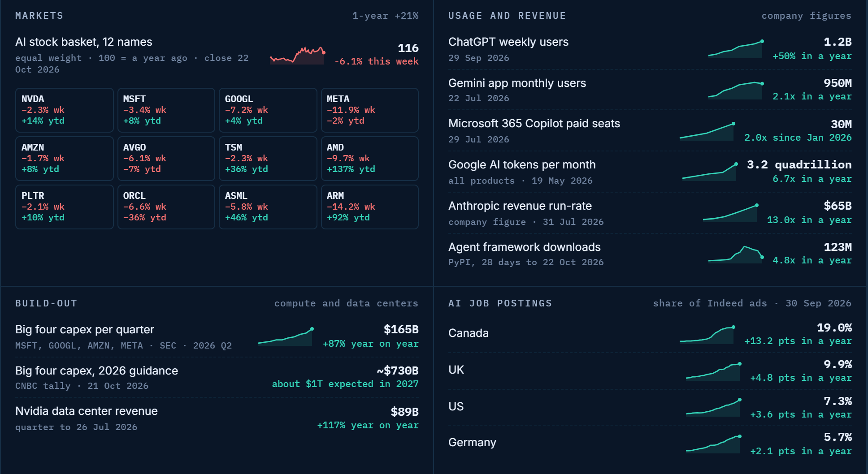Click the 'Big four capex, 2026 guidance' title
Viewport: 868px width, 474px height.
click(x=96, y=371)
